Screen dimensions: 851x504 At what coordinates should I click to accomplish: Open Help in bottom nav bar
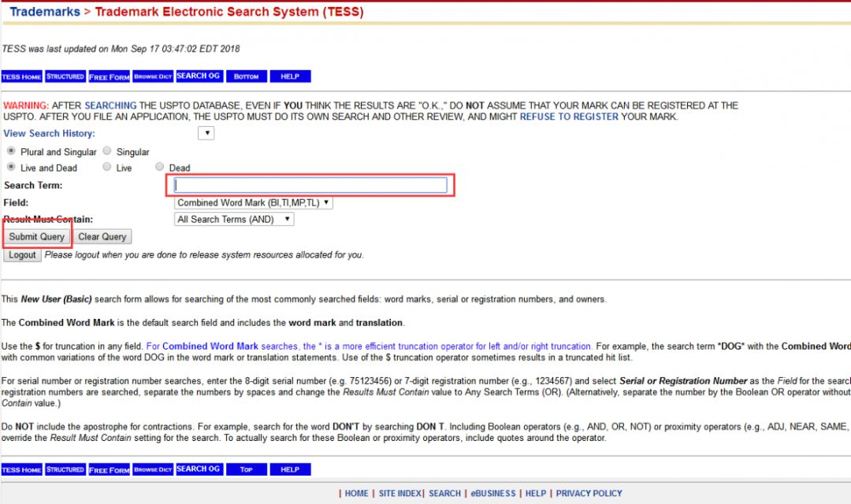click(x=290, y=470)
